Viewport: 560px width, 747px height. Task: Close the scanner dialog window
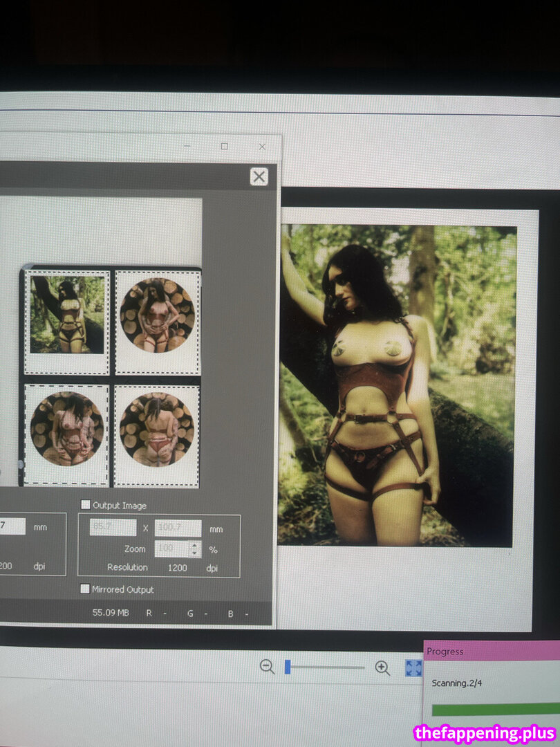(x=262, y=147)
